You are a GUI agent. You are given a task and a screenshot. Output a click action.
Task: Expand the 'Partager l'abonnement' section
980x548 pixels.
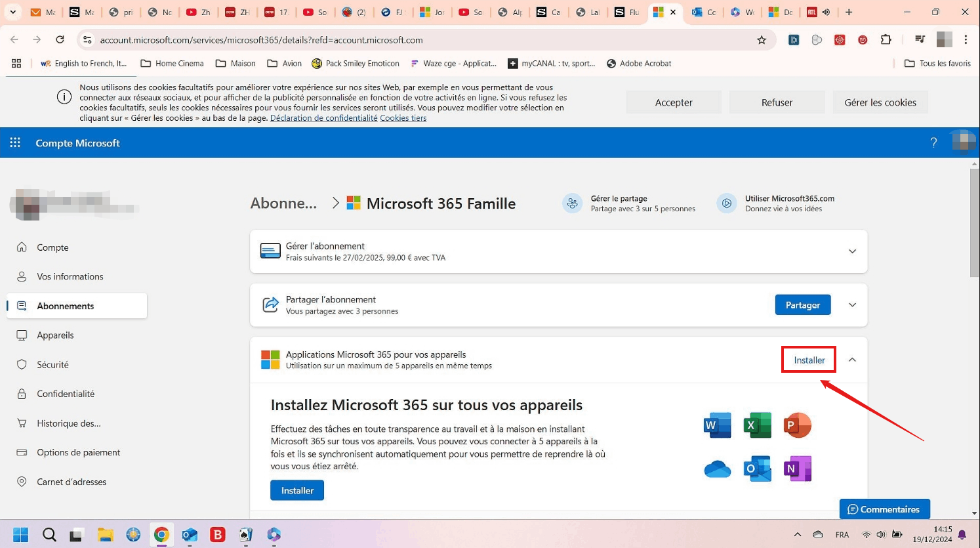click(852, 305)
